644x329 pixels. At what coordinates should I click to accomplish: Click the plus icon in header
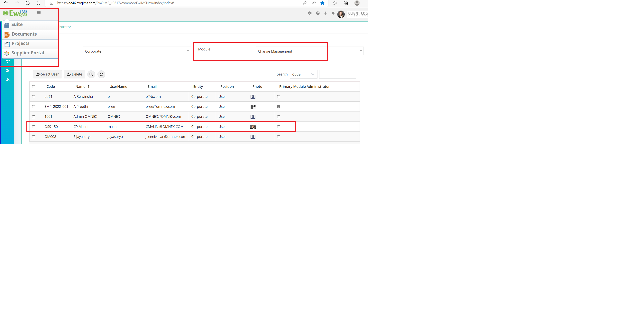(326, 13)
